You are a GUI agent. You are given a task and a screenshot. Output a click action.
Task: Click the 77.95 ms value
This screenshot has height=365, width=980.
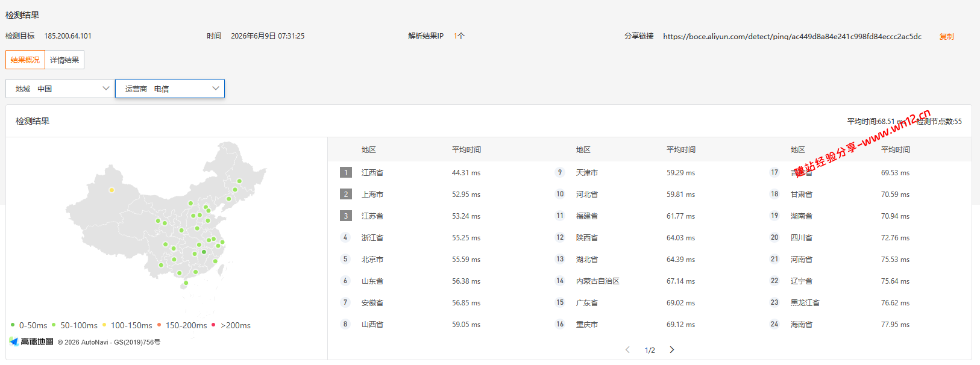(x=895, y=325)
